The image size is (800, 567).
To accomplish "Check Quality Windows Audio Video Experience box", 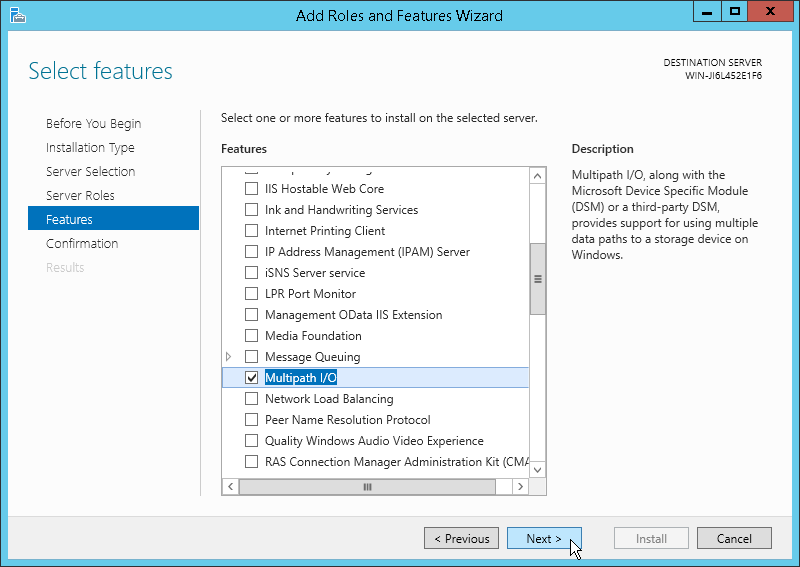I will (x=252, y=440).
